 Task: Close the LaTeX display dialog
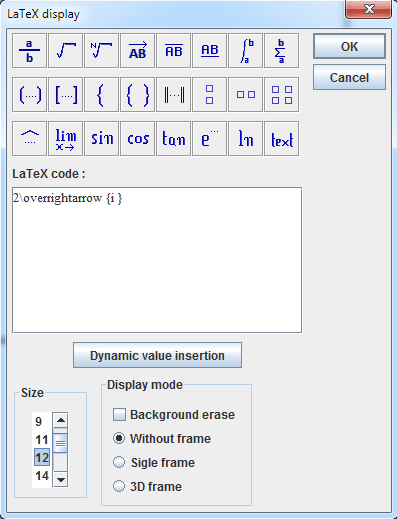(369, 9)
